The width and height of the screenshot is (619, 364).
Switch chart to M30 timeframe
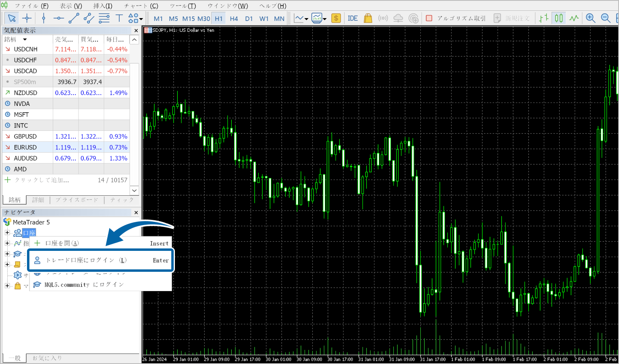pyautogui.click(x=204, y=19)
